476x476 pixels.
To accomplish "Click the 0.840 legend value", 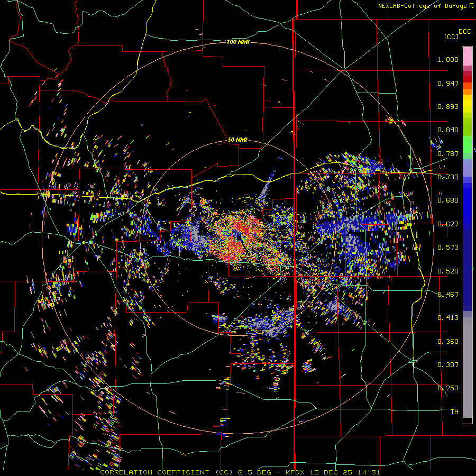I will (x=448, y=130).
